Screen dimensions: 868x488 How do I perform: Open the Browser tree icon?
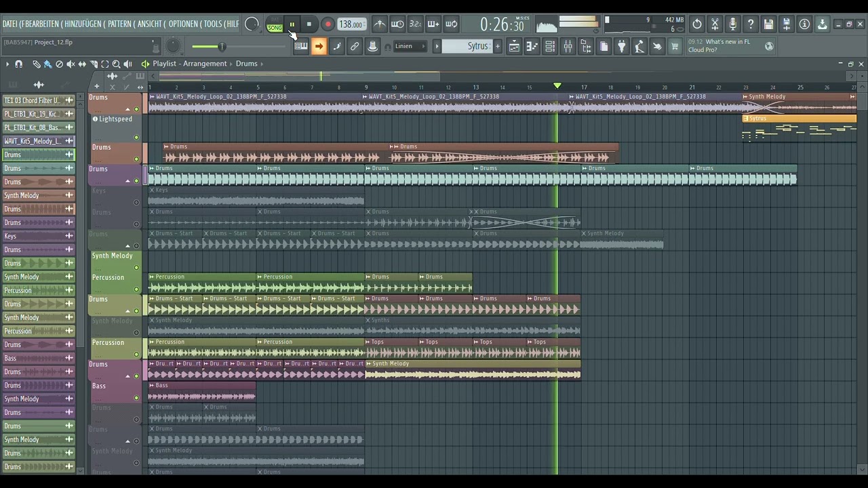[x=586, y=46]
